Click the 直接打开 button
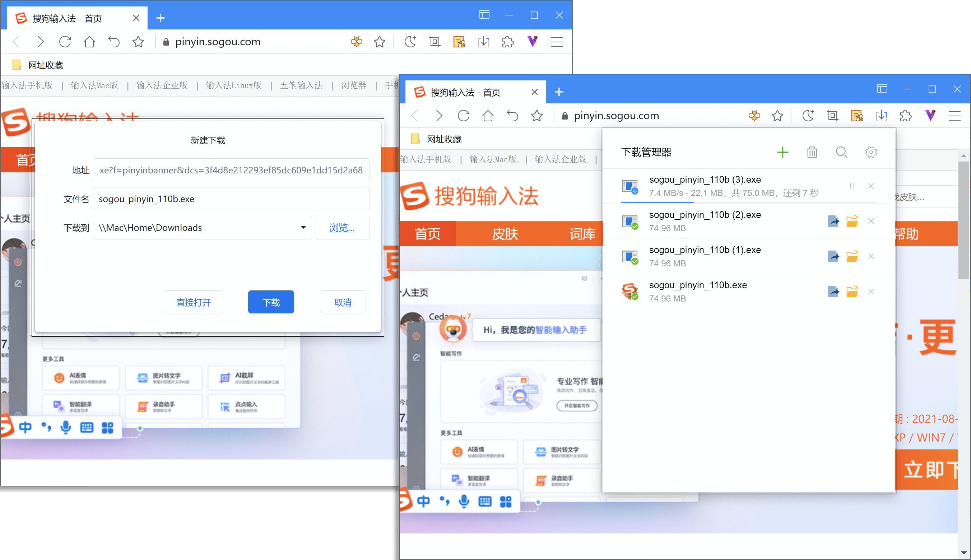Image resolution: width=971 pixels, height=560 pixels. click(194, 302)
